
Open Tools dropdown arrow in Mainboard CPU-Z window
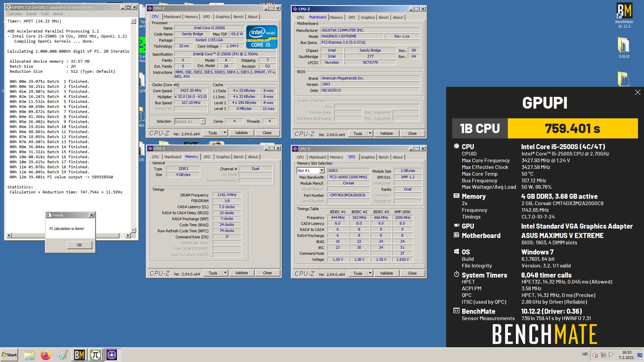(x=370, y=133)
